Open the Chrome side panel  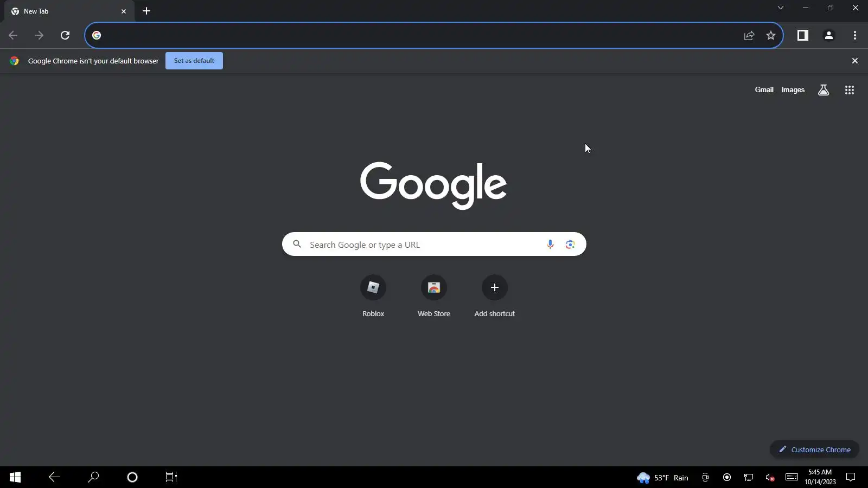pyautogui.click(x=803, y=35)
